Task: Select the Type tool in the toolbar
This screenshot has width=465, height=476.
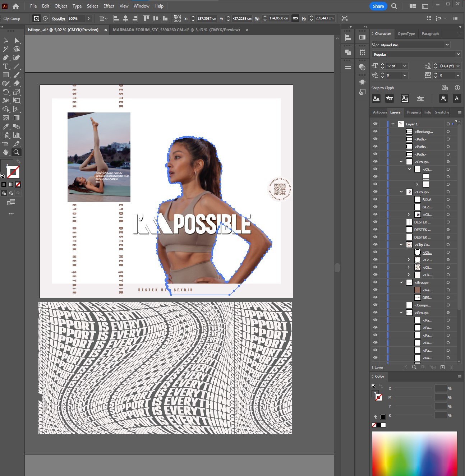Action: pos(6,66)
